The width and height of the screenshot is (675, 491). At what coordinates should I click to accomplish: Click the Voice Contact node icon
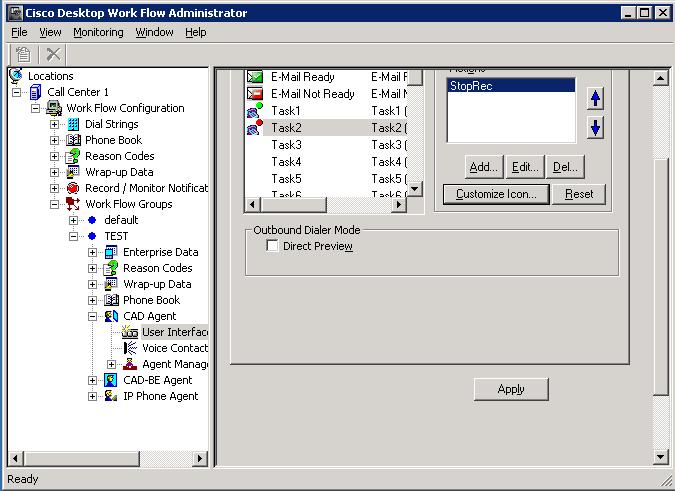pos(130,348)
